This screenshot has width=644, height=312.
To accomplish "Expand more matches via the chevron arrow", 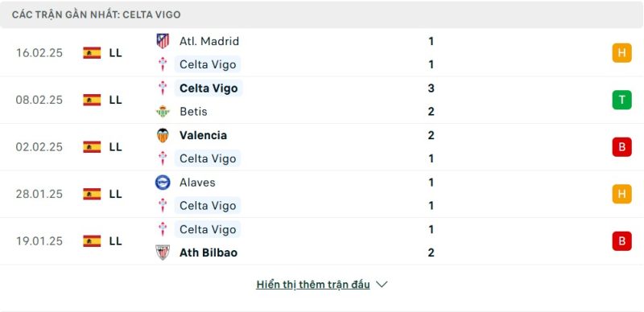I will [x=382, y=285].
